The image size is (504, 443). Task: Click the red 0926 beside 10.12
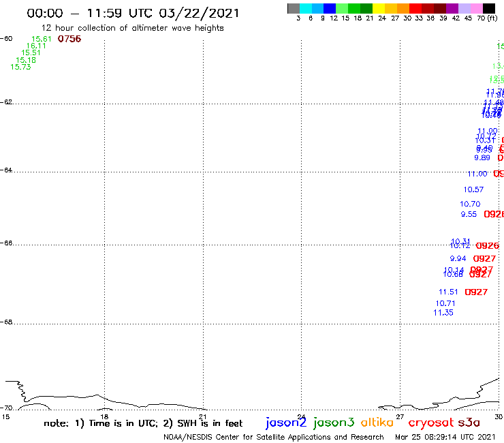pyautogui.click(x=488, y=246)
